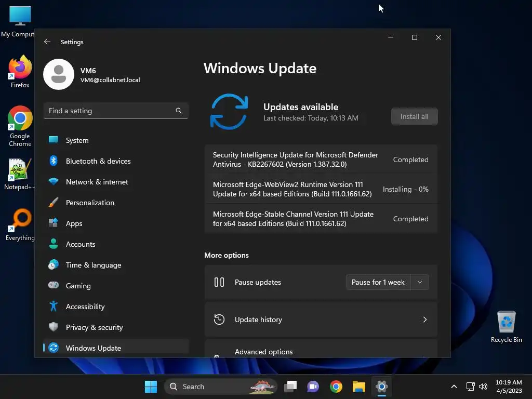This screenshot has height=399, width=532.
Task: Select the Accounts category
Action: pos(116,244)
